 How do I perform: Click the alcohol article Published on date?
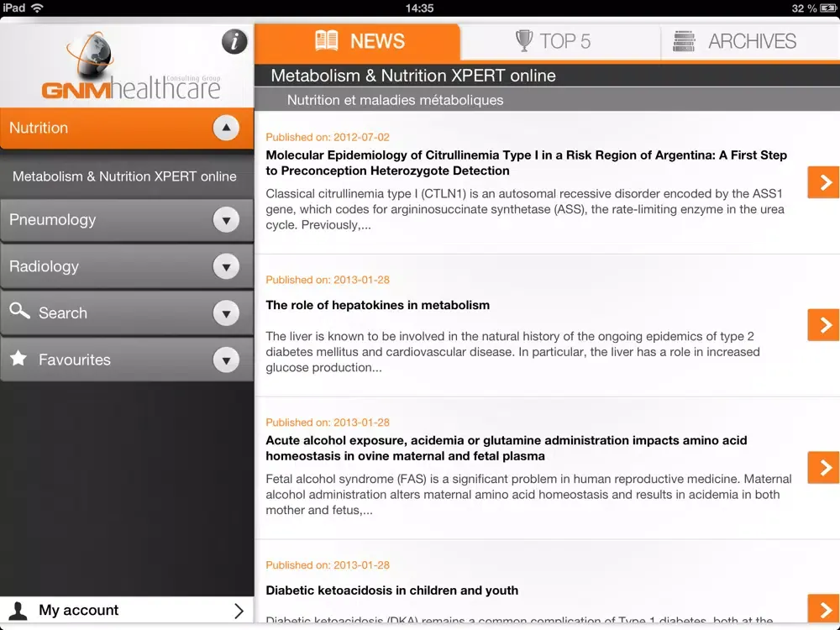tap(328, 423)
